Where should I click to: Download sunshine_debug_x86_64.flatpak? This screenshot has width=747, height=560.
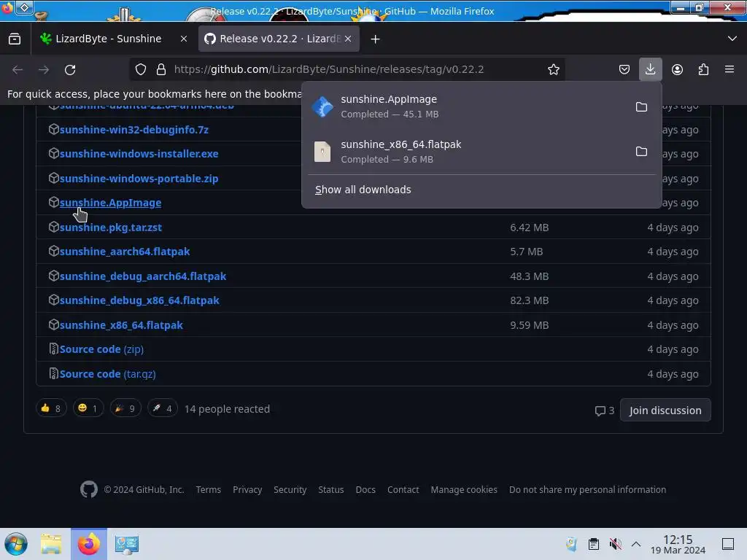pos(139,300)
